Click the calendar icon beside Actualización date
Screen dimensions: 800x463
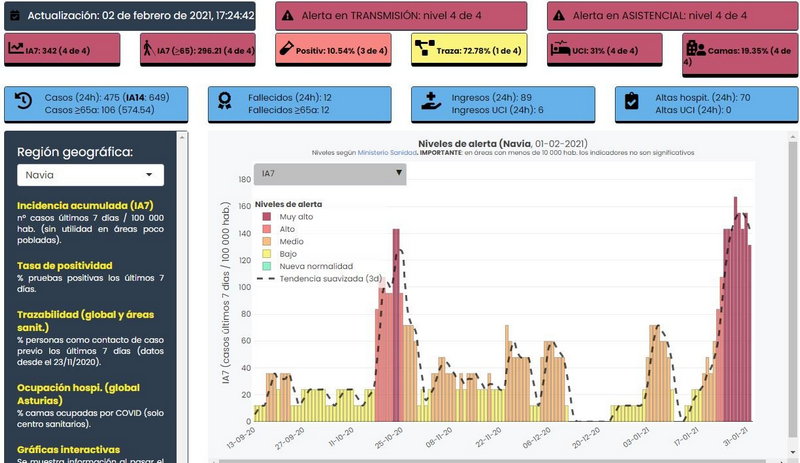coord(15,16)
